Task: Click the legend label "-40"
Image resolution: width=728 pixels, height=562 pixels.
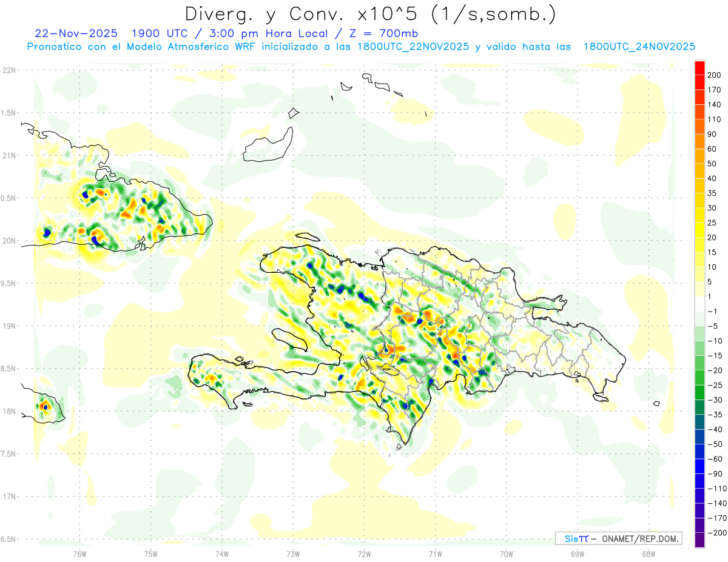Action: pos(714,430)
